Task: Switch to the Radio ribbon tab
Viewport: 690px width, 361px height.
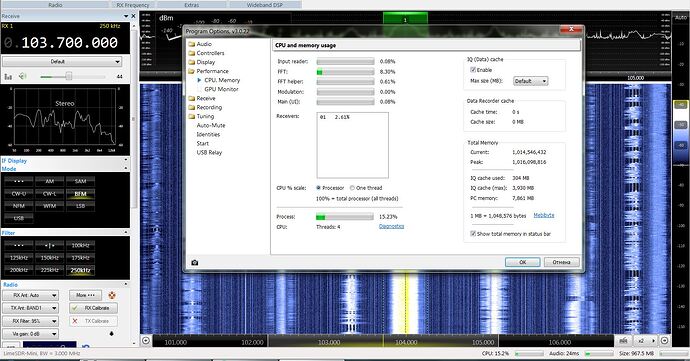Action: [x=55, y=5]
